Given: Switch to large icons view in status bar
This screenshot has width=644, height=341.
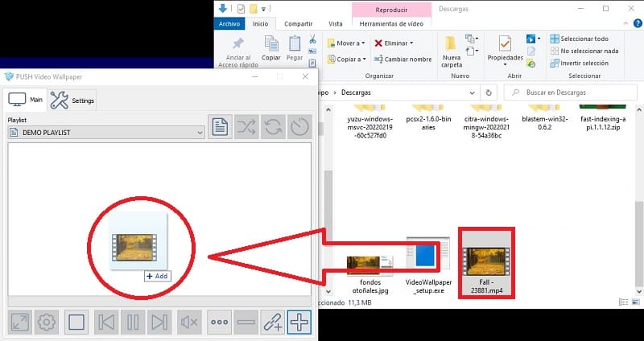Looking at the screenshot, I should coord(635,302).
